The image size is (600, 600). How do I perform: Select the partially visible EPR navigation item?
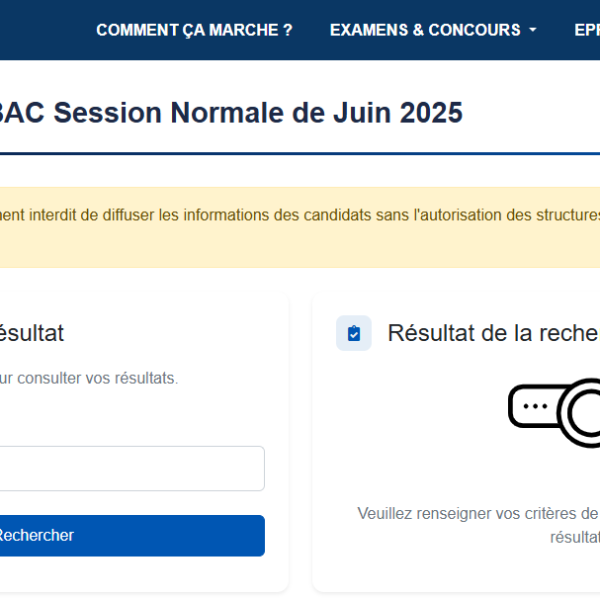[587, 30]
